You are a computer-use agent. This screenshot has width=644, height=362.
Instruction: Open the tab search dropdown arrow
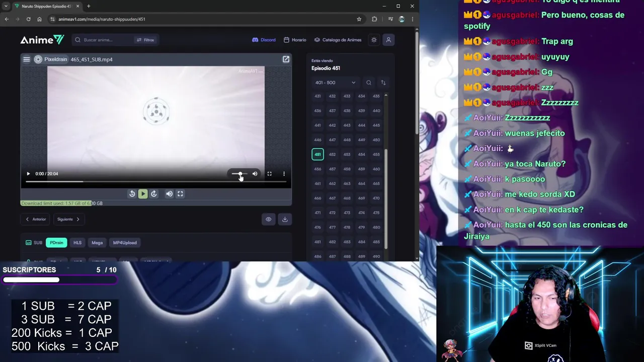click(6, 6)
